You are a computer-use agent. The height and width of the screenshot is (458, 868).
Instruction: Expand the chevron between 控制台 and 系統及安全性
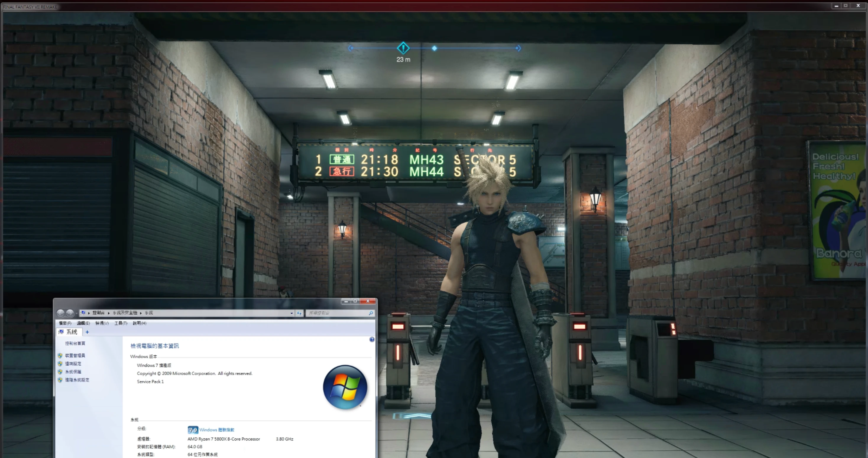point(108,313)
